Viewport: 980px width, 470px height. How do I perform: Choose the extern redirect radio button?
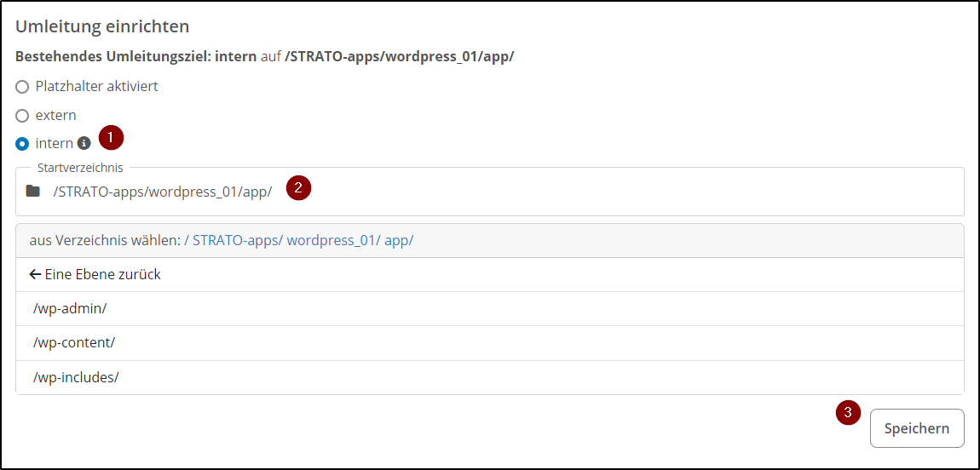click(x=23, y=116)
